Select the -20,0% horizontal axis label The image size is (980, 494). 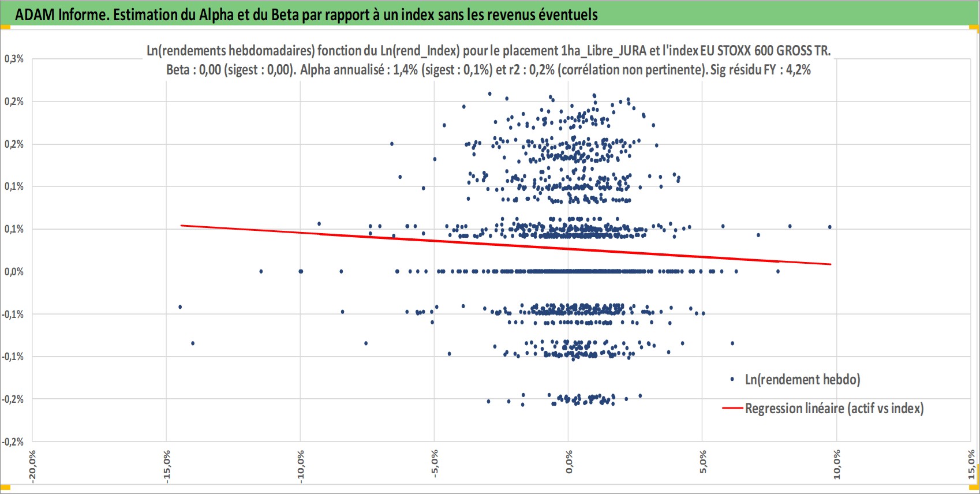[x=32, y=465]
